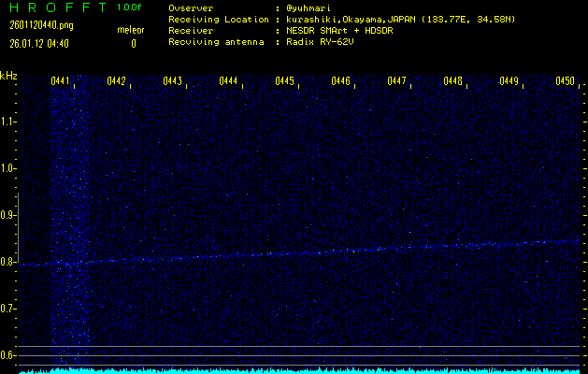The height and width of the screenshot is (374, 588).
Task: Select the 0445 time marker
Action: (x=284, y=81)
